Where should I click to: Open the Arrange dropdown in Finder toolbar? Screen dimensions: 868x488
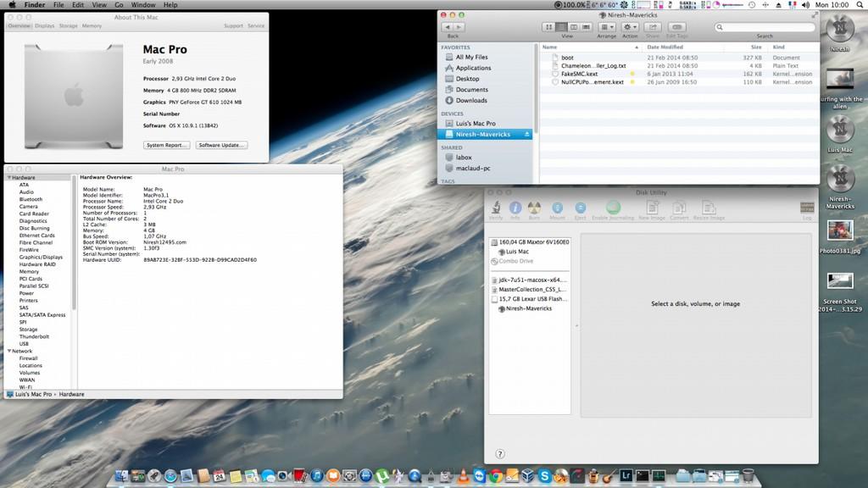[x=607, y=27]
